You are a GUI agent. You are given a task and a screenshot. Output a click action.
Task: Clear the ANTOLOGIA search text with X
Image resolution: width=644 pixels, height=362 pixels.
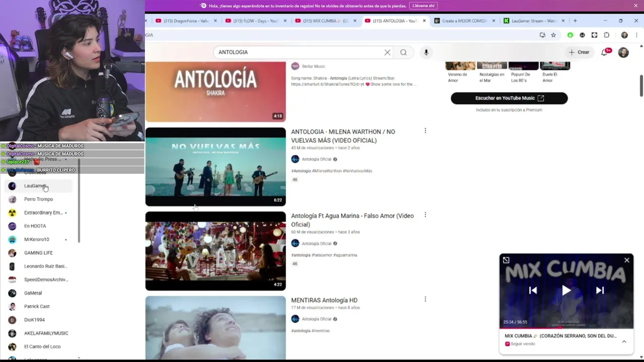pyautogui.click(x=387, y=52)
